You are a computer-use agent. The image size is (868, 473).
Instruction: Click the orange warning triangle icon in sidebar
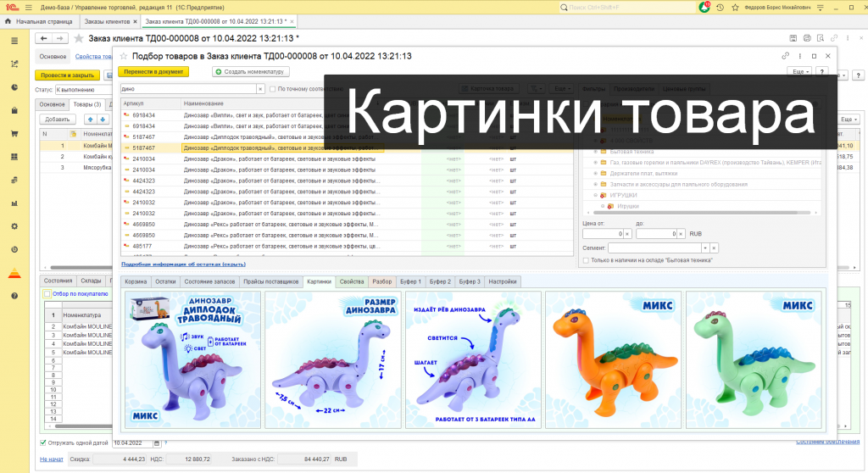tap(14, 273)
